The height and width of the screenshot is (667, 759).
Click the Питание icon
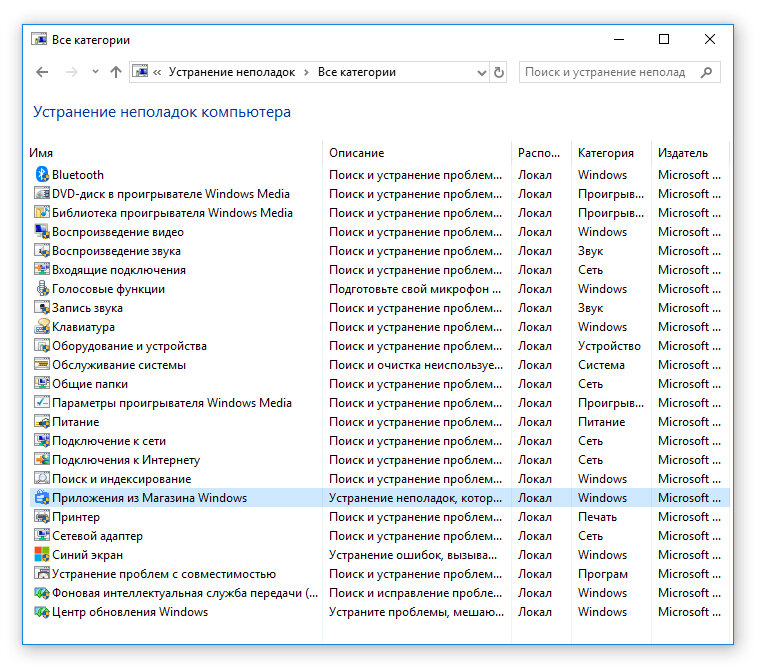42,421
